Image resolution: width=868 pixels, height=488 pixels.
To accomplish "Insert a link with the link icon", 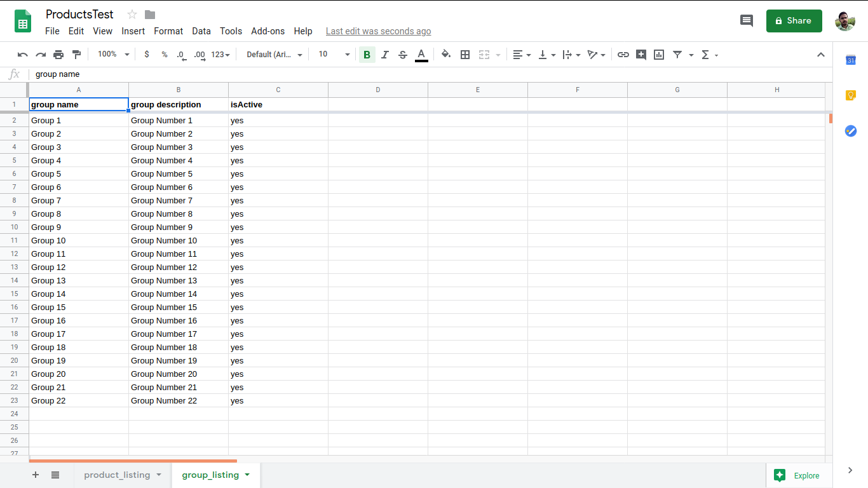I will 623,55.
